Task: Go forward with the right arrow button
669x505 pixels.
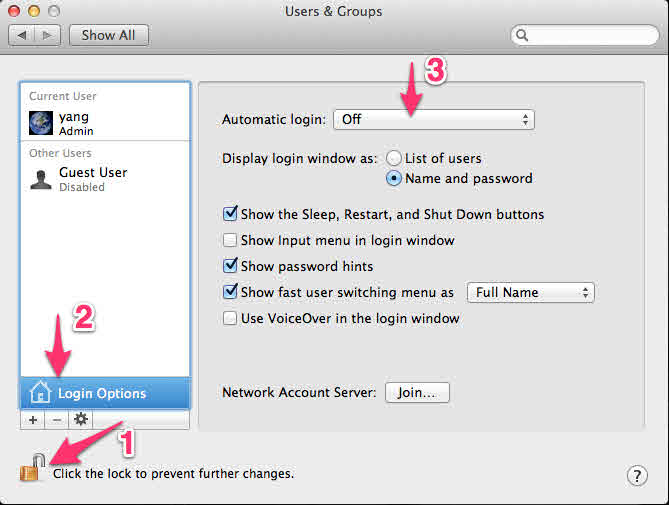Action: pyautogui.click(x=47, y=35)
